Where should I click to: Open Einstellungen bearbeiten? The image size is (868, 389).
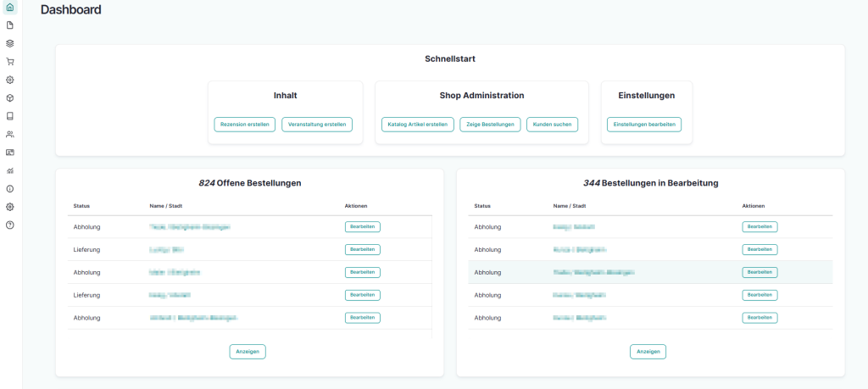[x=644, y=125]
